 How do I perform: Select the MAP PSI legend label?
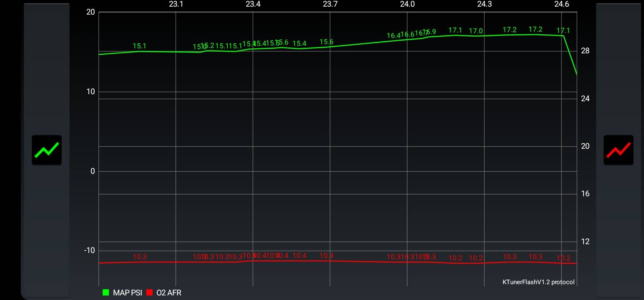(x=128, y=292)
